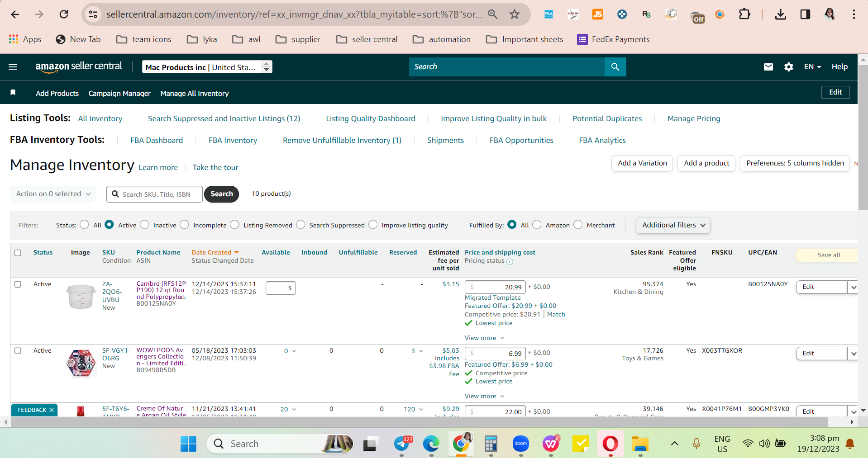The height and width of the screenshot is (458, 868).
Task: Toggle the browser side panel icon
Action: (x=805, y=14)
